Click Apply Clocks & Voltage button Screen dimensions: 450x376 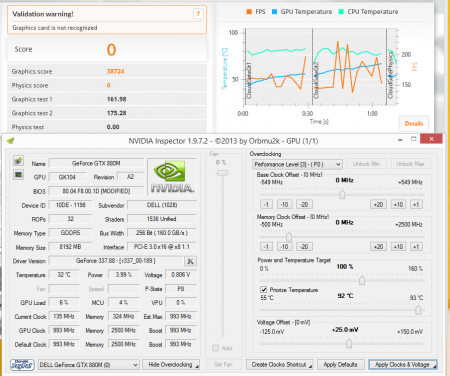(x=403, y=365)
